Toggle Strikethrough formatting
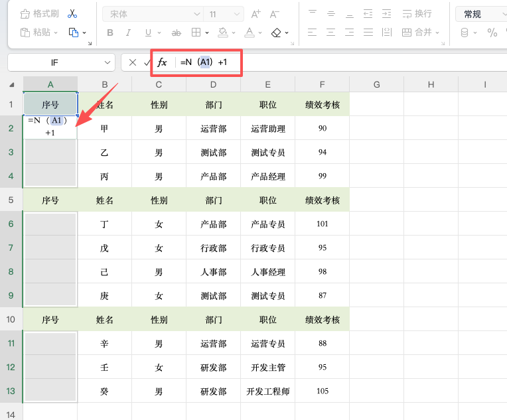The width and height of the screenshot is (507, 420). coord(177,33)
